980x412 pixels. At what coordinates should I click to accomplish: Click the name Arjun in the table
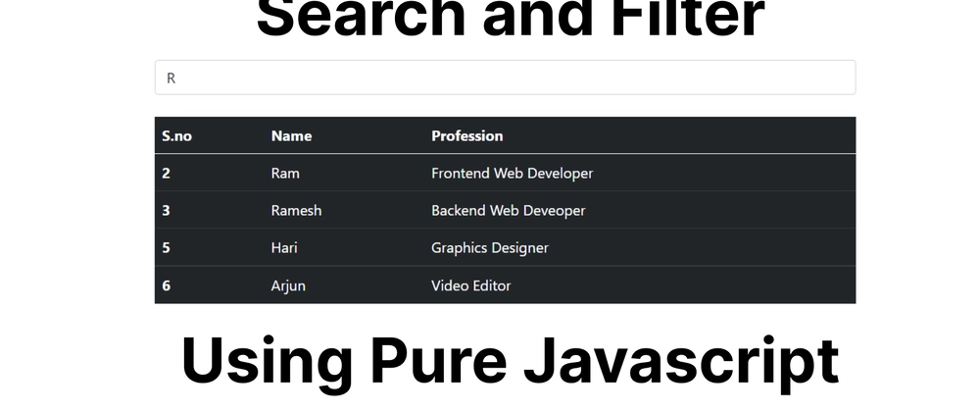[x=288, y=285]
